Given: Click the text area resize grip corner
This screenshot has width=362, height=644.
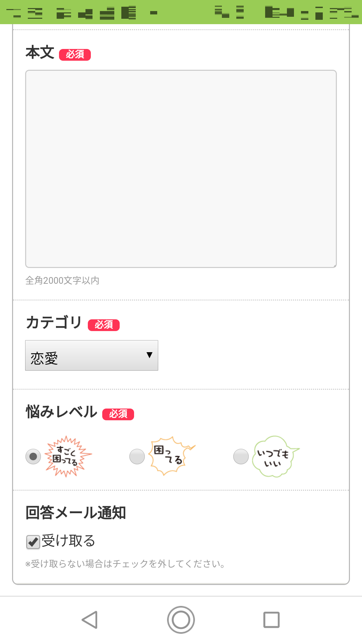Looking at the screenshot, I should (334, 265).
